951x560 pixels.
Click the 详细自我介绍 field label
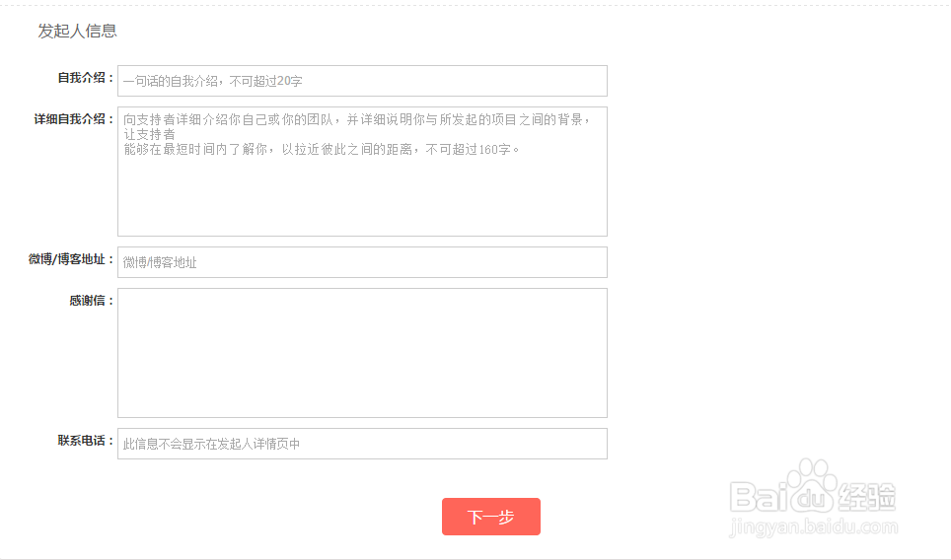(x=73, y=119)
